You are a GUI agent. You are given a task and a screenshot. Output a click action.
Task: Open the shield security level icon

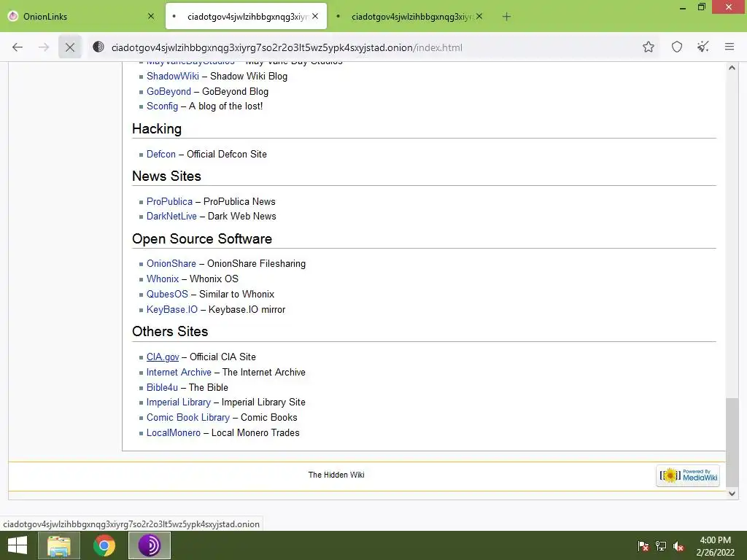click(677, 47)
